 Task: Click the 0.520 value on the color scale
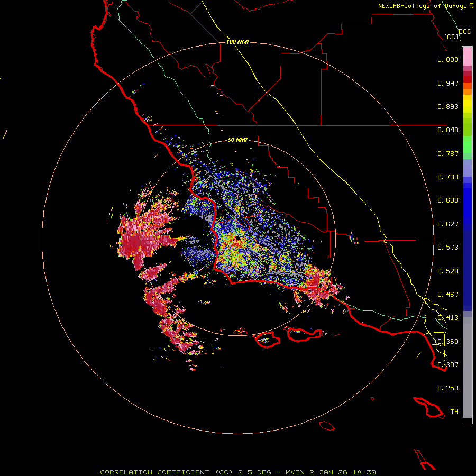pyautogui.click(x=448, y=271)
